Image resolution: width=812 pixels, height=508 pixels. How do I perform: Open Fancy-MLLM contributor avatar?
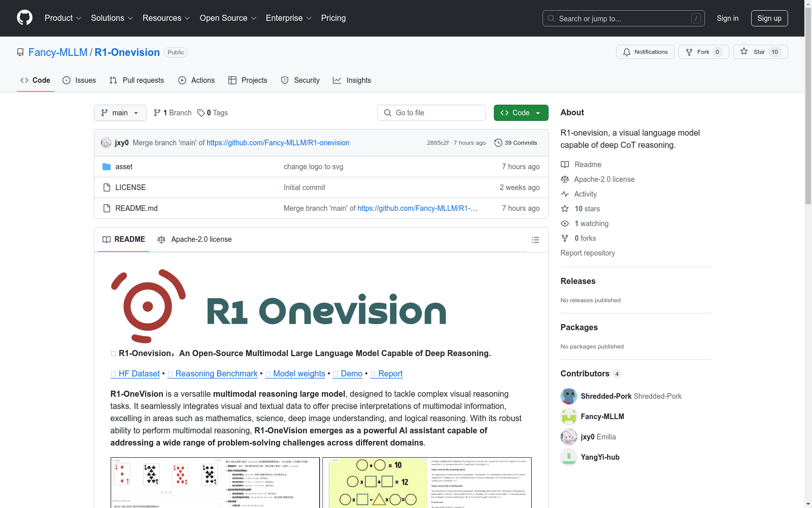569,417
